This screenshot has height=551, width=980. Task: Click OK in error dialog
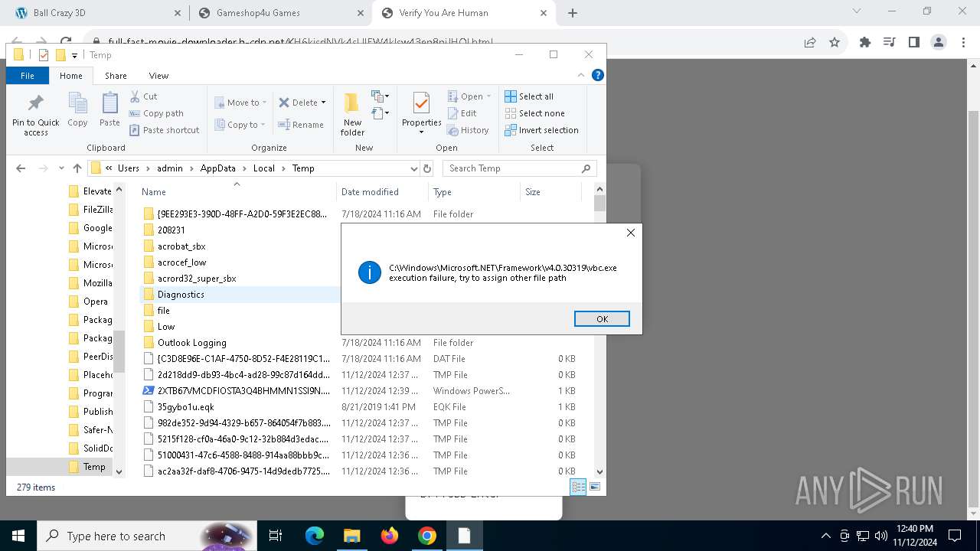click(602, 319)
